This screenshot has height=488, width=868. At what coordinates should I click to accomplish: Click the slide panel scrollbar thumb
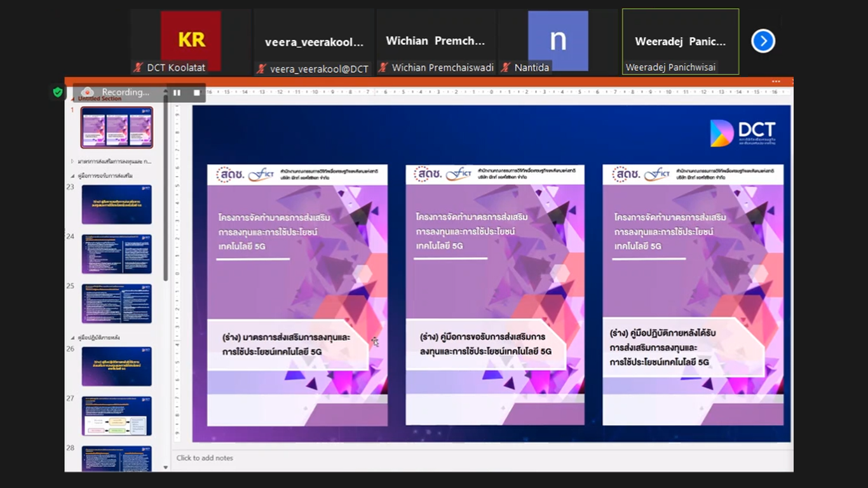(x=166, y=188)
